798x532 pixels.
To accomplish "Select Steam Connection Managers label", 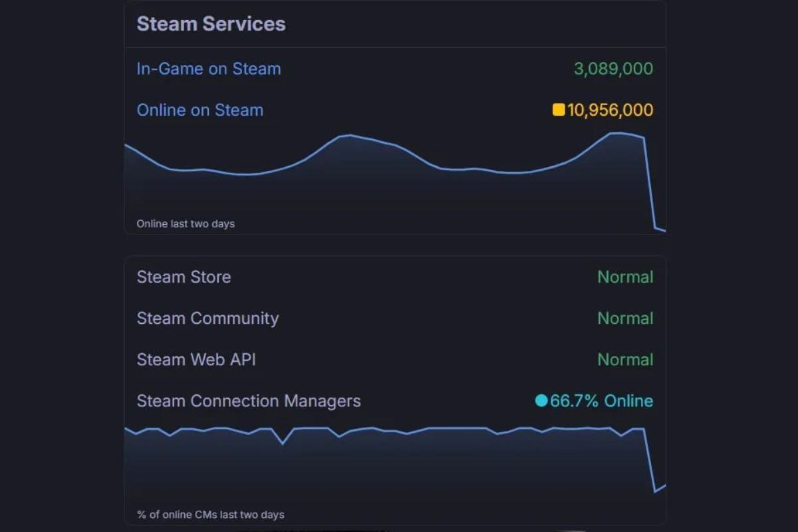I will click(249, 401).
